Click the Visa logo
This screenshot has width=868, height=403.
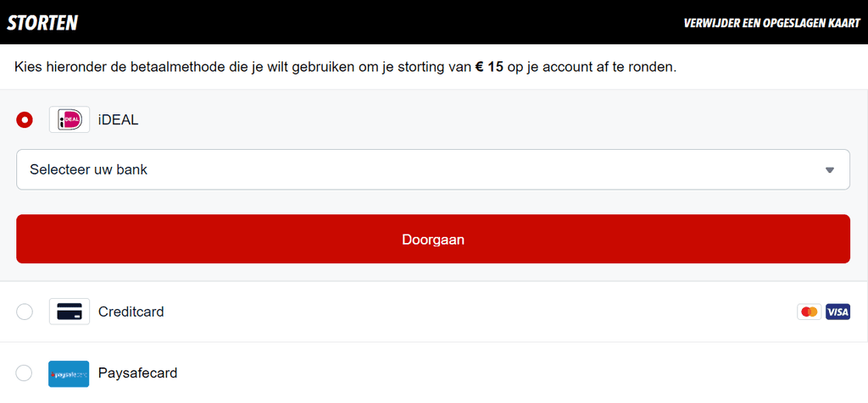pyautogui.click(x=837, y=312)
